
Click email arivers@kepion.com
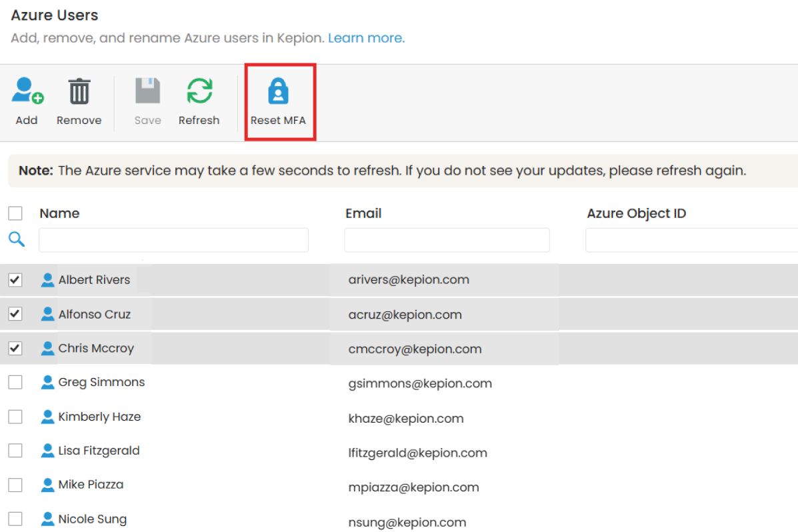[409, 280]
